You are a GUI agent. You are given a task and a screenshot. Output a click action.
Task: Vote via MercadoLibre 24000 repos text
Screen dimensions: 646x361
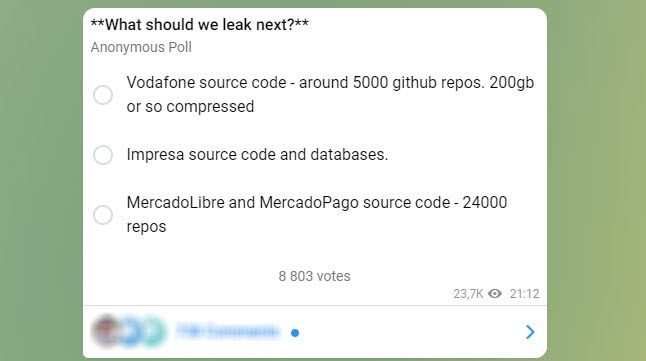coord(316,214)
